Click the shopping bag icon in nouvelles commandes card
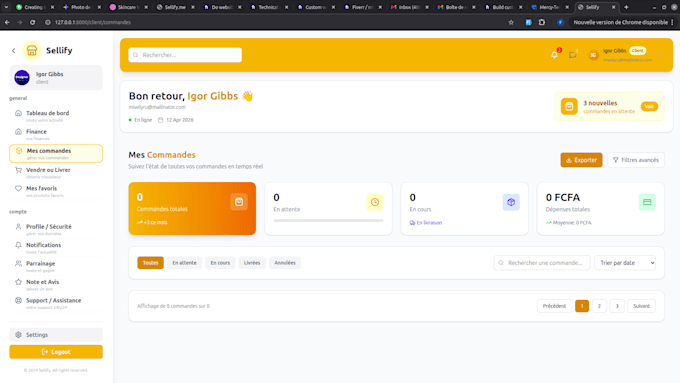Viewport: 680px width, 383px height. [x=569, y=107]
